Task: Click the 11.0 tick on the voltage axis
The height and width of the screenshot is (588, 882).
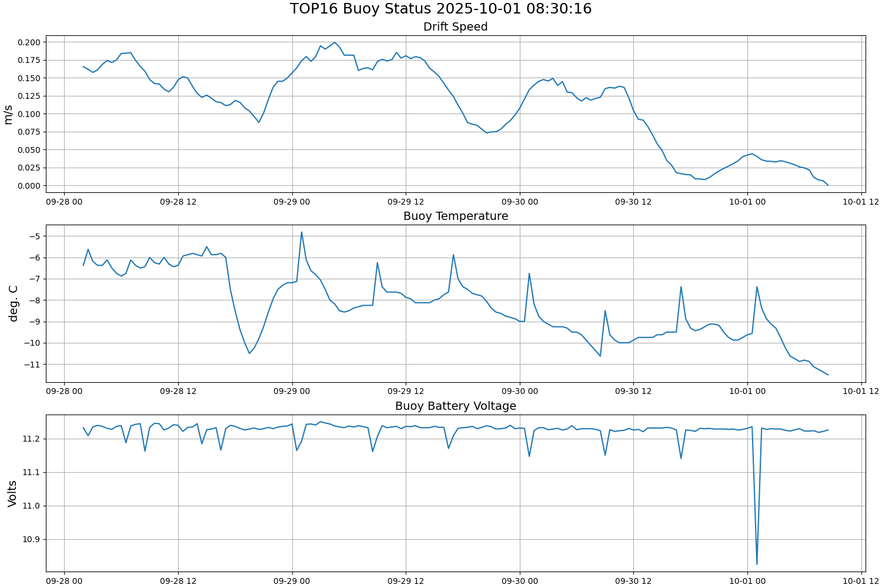Action: click(x=32, y=506)
